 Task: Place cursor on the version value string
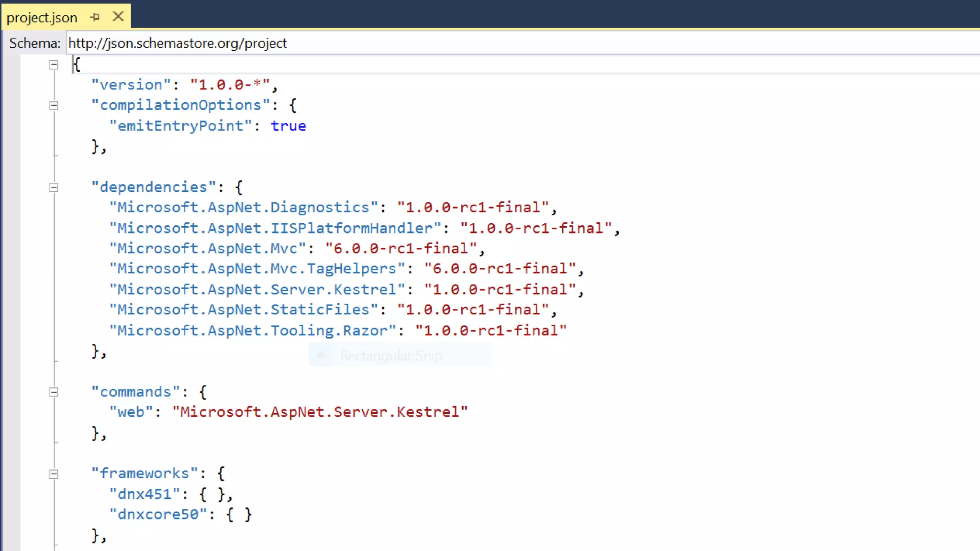230,85
